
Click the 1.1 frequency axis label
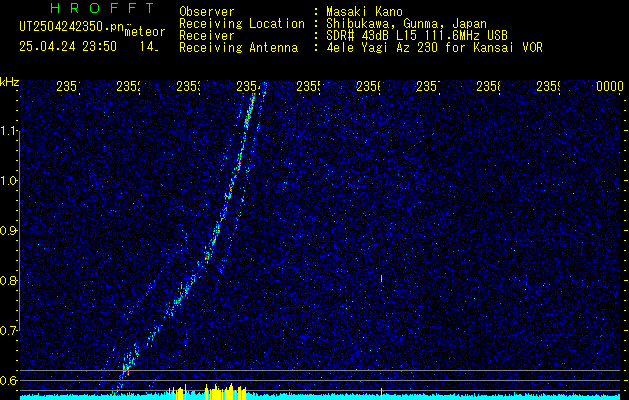pyautogui.click(x=9, y=130)
